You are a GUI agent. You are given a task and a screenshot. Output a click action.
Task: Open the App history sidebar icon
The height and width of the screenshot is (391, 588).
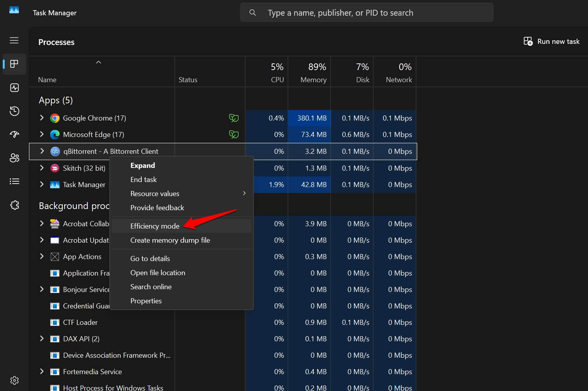pos(14,111)
